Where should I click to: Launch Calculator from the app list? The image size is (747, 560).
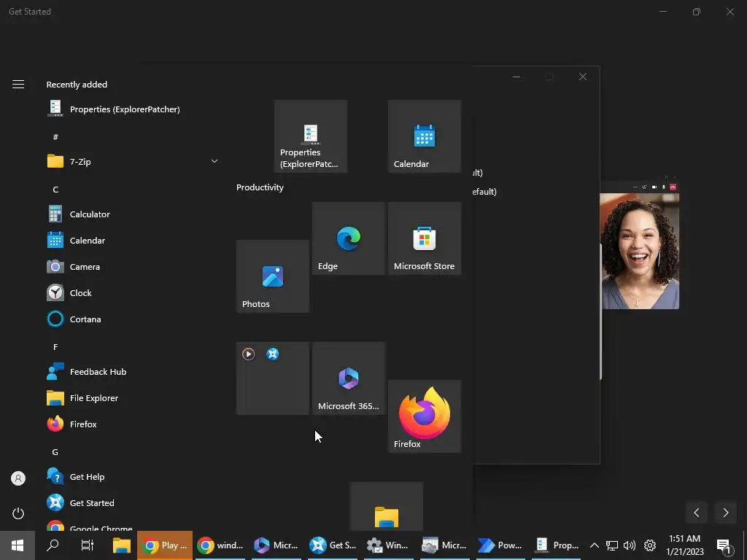pos(132,214)
